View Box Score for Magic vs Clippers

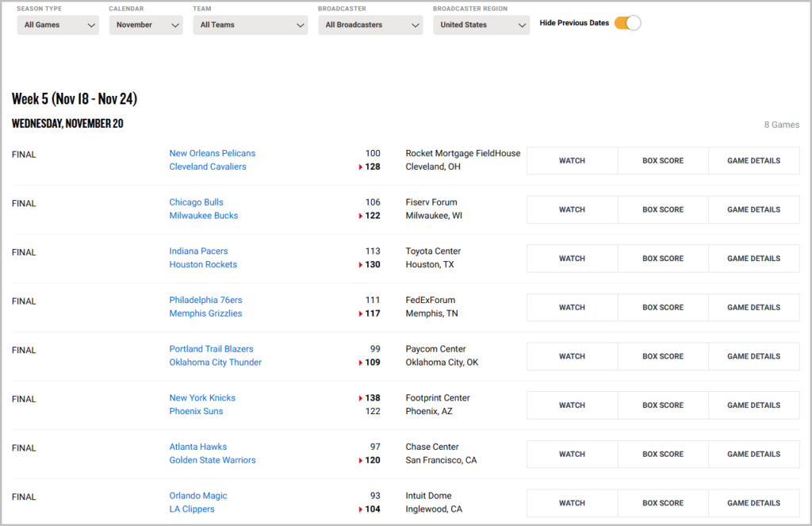663,503
